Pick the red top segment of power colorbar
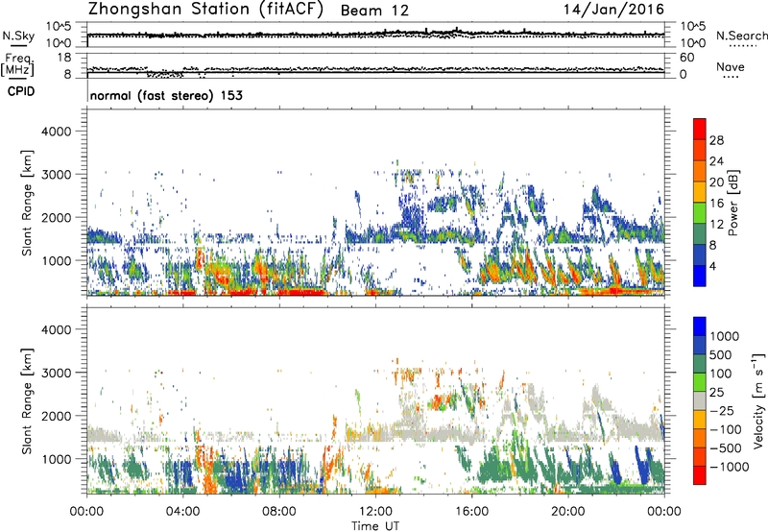 coord(700,129)
